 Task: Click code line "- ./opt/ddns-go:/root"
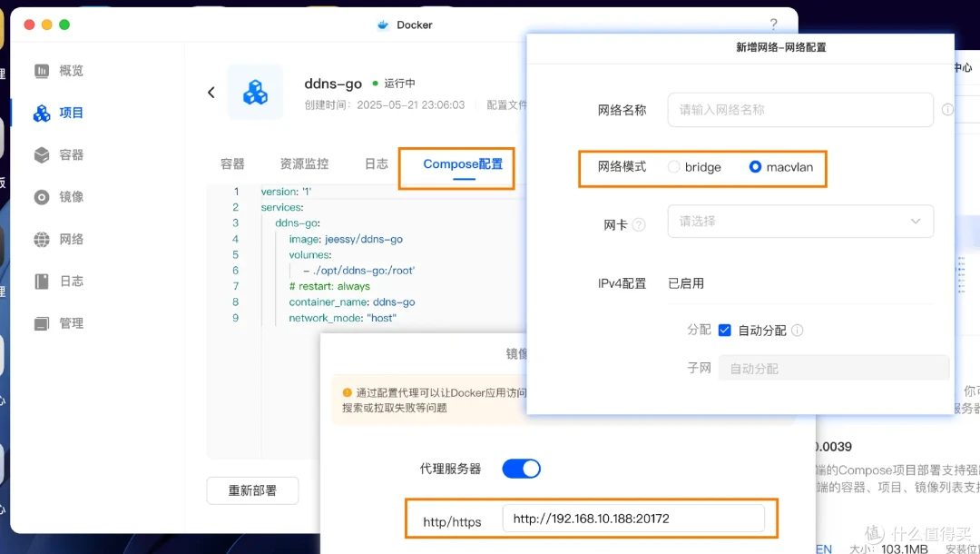(x=358, y=270)
